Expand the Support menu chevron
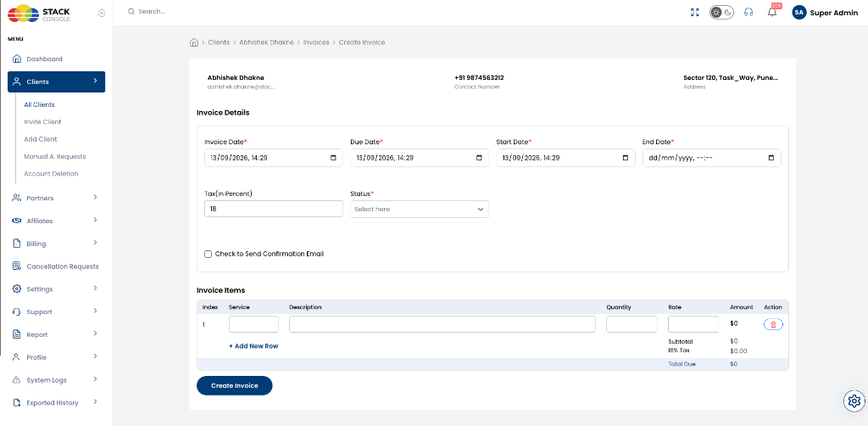This screenshot has height=426, width=868. [x=95, y=311]
